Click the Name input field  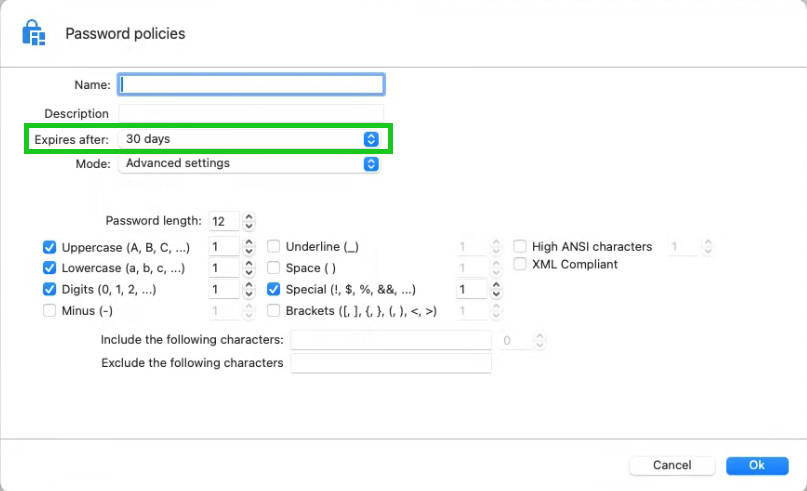[x=251, y=85]
